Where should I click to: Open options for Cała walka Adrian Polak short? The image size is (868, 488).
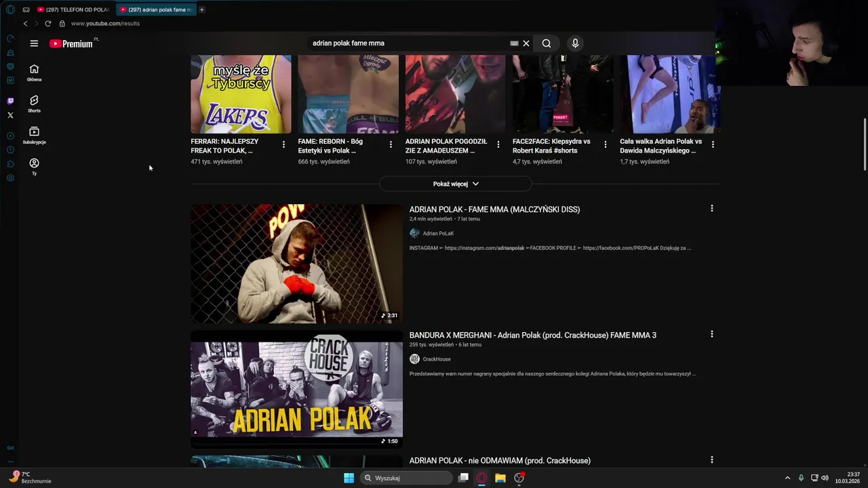click(713, 144)
